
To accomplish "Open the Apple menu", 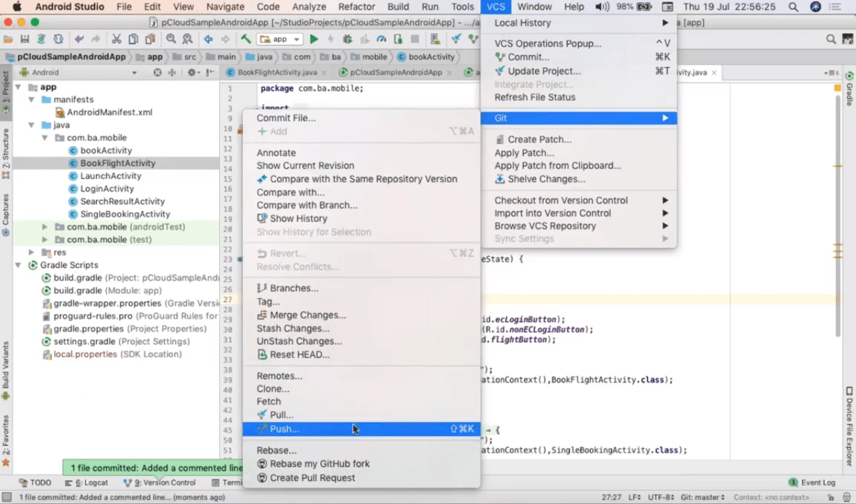I will (x=17, y=7).
